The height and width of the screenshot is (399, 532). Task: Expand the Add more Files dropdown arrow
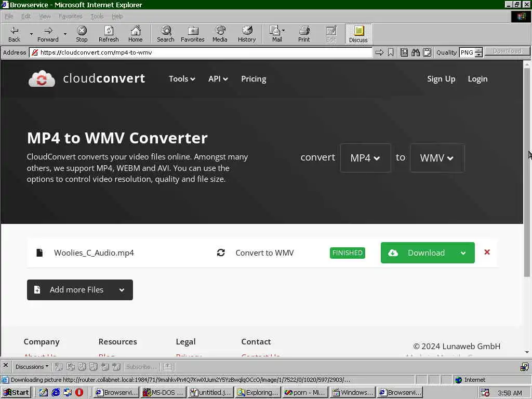pyautogui.click(x=122, y=290)
